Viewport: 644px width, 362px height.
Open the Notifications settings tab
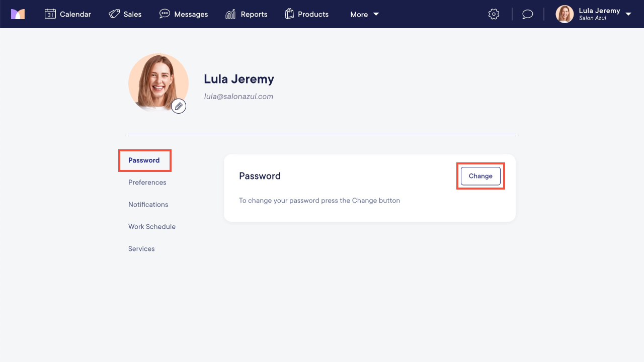pyautogui.click(x=148, y=204)
